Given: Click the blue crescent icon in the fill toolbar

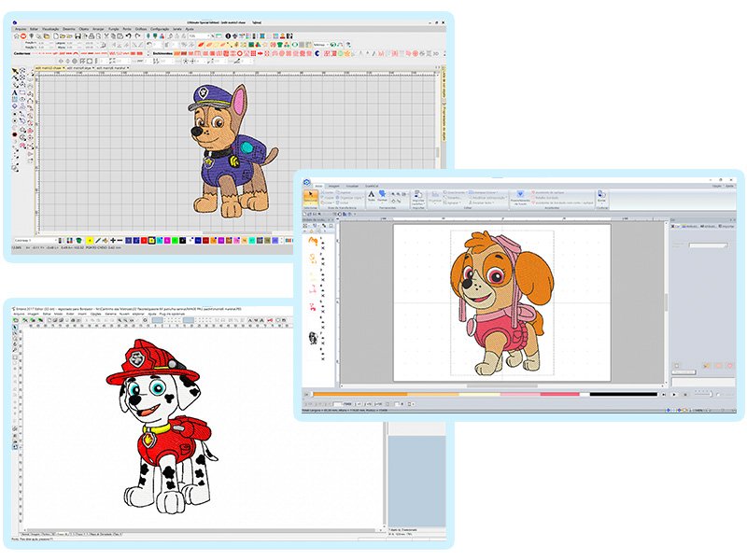Looking at the screenshot, I should tap(317, 53).
